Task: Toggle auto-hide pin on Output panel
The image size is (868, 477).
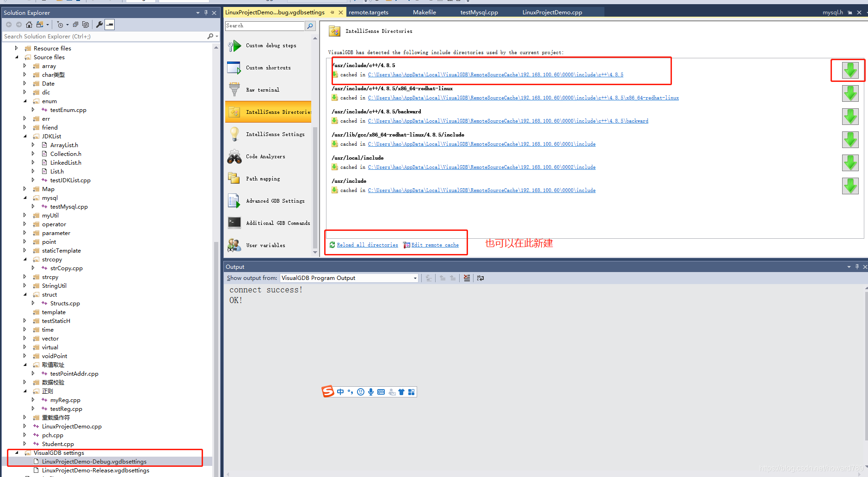Action: 857,266
